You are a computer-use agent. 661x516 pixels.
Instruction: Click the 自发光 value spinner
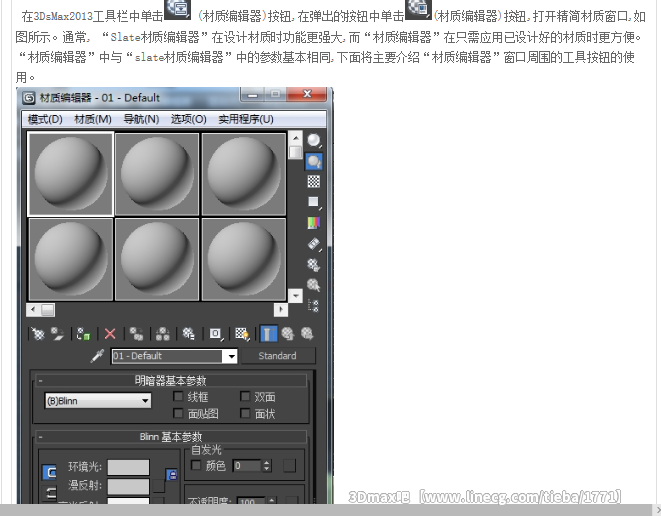(x=266, y=465)
